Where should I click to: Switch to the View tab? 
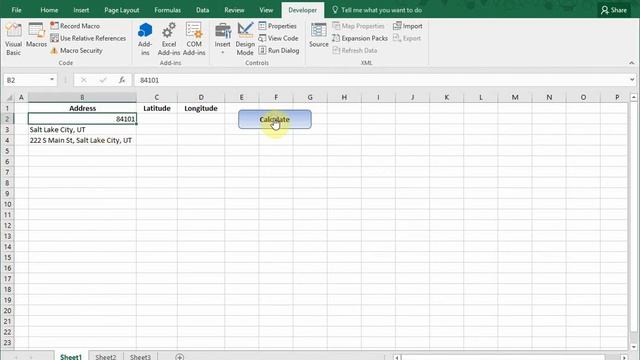tap(266, 10)
